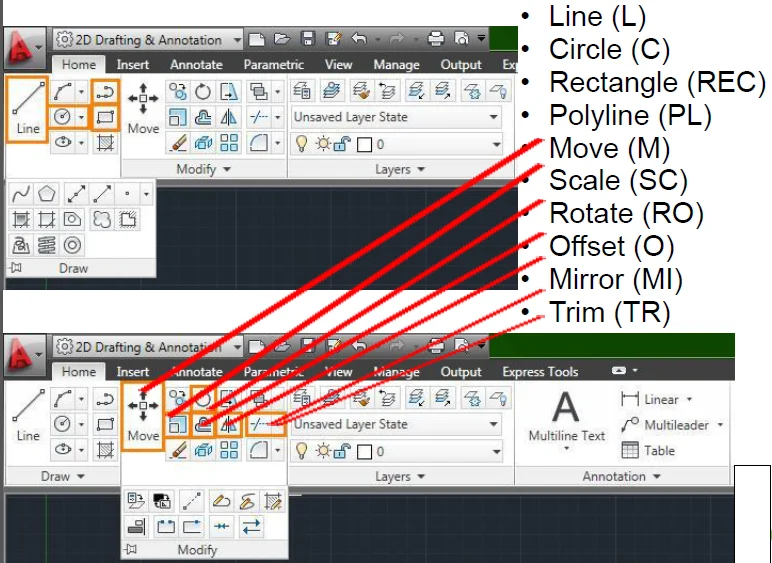Open Parametric tab in upper AutoCAD ribbon

tap(273, 64)
